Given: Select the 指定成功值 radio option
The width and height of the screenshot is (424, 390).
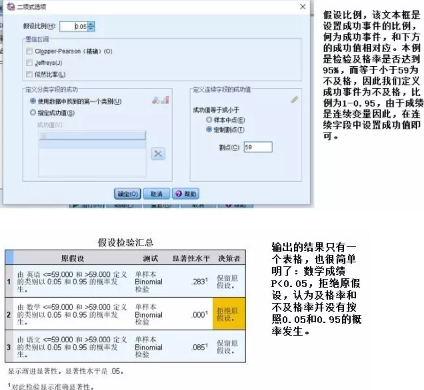Looking at the screenshot, I should (x=33, y=113).
